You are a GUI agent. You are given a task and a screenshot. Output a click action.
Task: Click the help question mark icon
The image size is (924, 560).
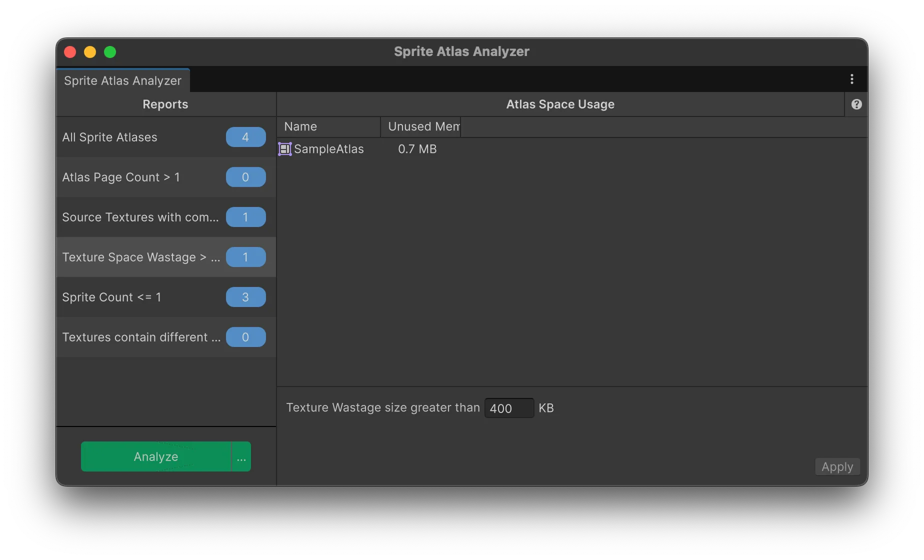coord(856,104)
